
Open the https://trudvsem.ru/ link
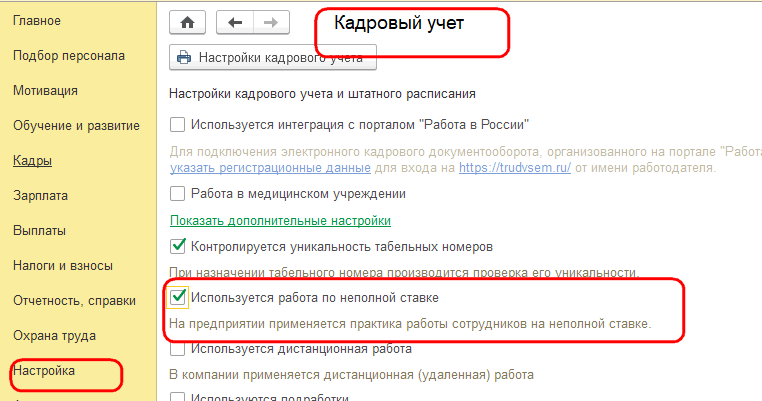click(x=515, y=168)
